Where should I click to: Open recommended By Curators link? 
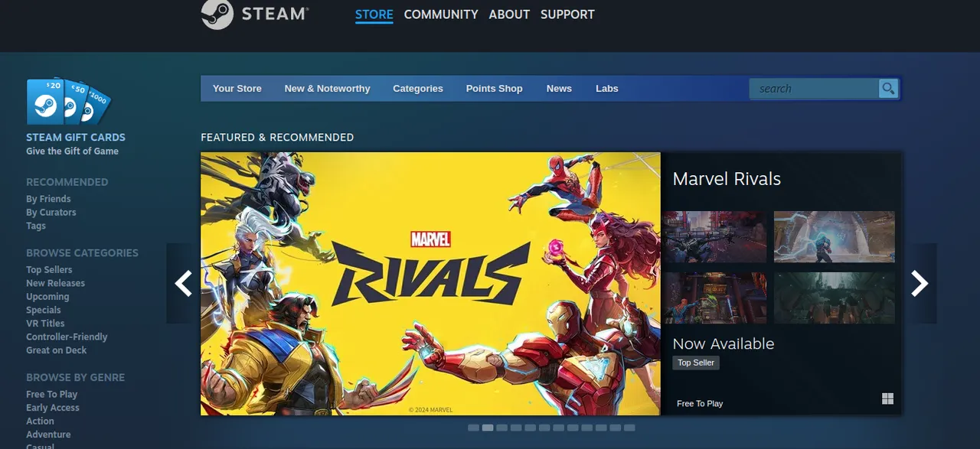click(51, 213)
